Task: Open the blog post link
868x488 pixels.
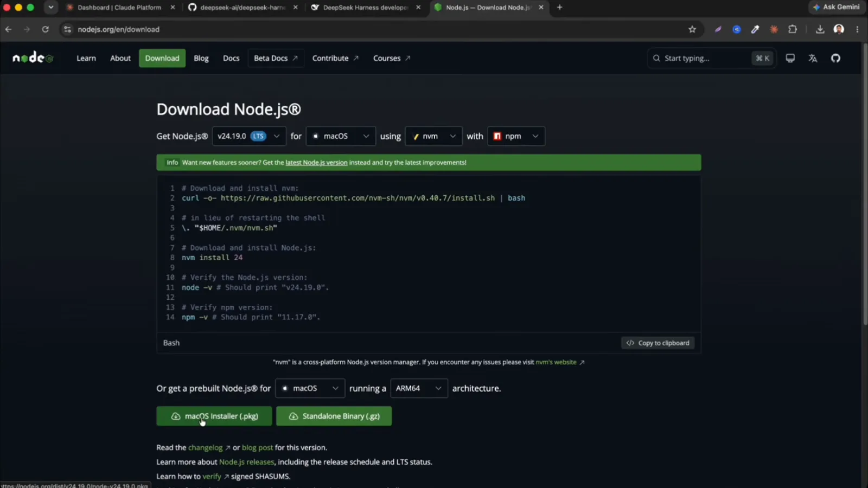Action: 257,447
